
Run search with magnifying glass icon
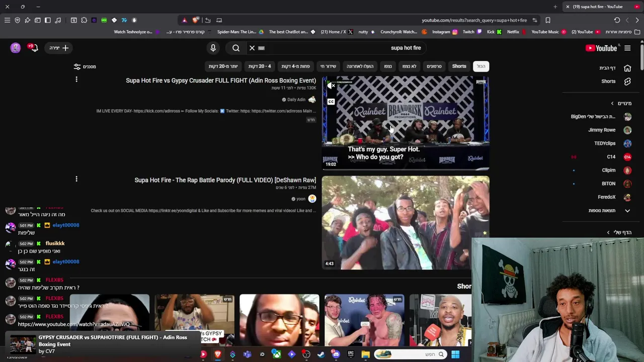click(x=236, y=48)
